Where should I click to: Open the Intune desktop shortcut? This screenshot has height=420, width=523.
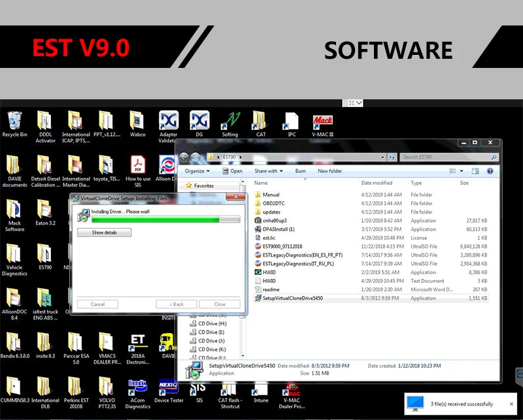(x=261, y=393)
